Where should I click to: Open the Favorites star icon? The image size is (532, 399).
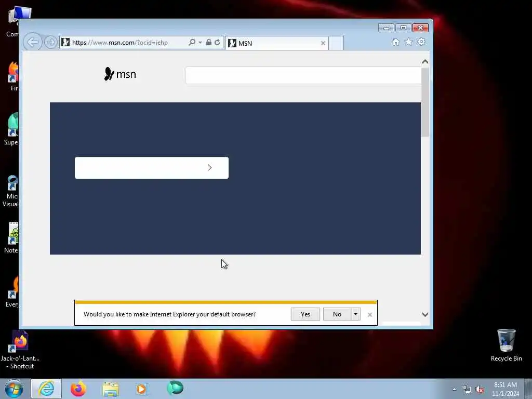click(408, 42)
